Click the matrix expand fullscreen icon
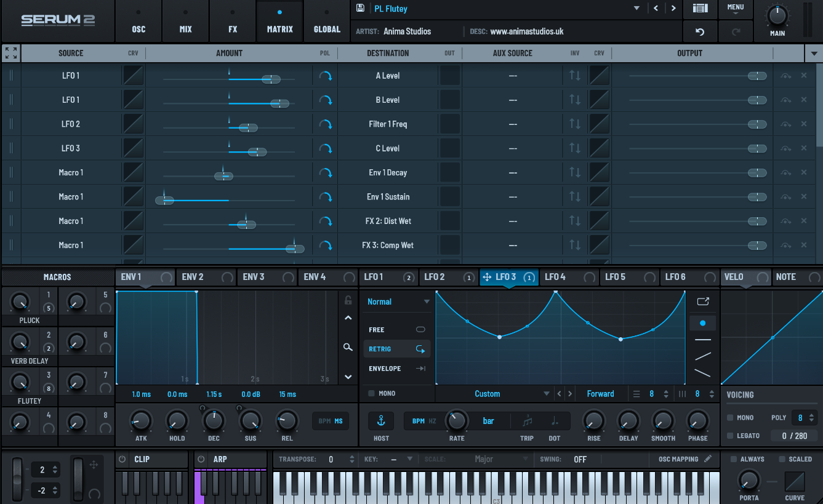Screen dimensions: 823x504 pos(11,53)
